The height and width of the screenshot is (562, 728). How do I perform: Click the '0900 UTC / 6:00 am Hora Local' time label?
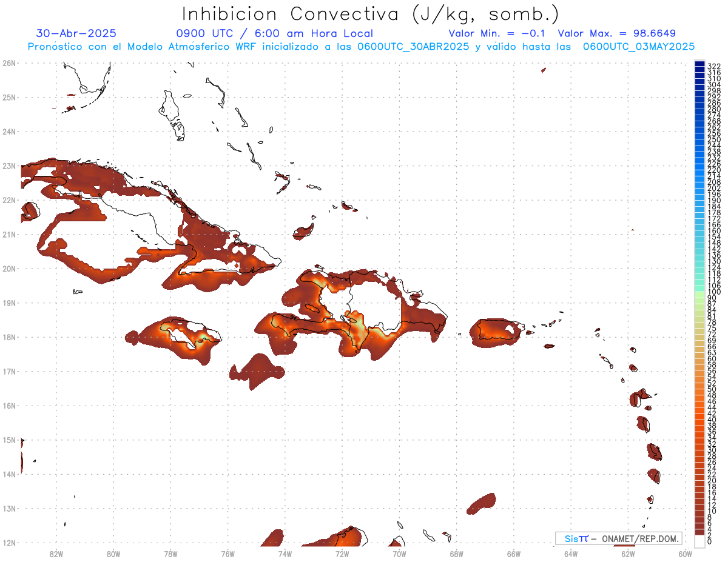click(275, 33)
